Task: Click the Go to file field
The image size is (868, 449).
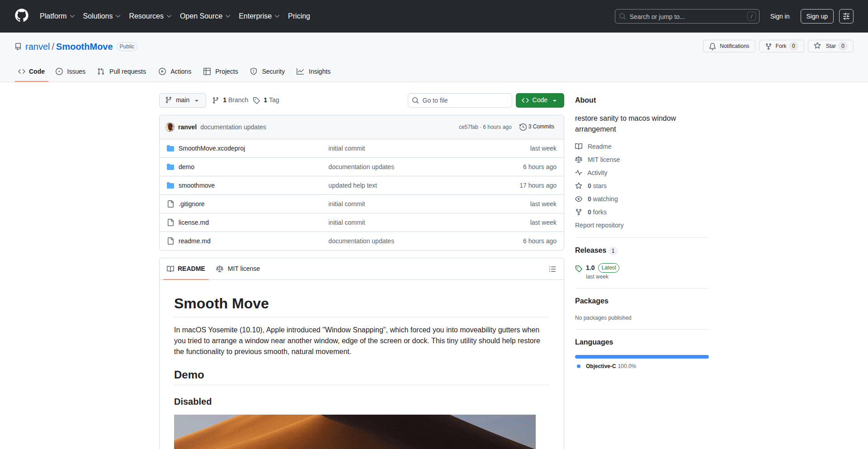Action: 460,100
